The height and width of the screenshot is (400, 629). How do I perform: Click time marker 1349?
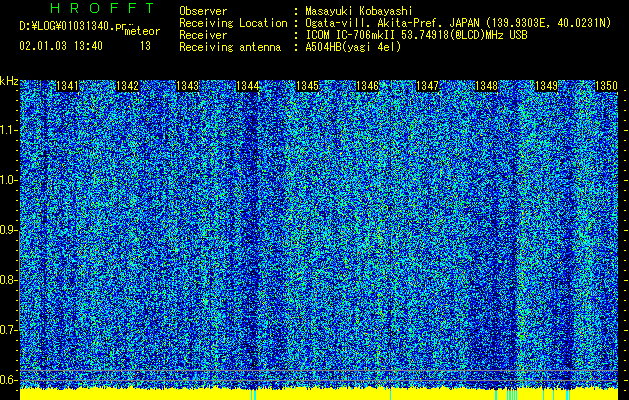point(547,86)
